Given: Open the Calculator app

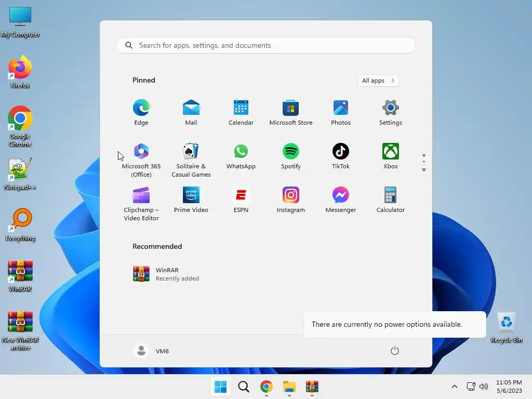Looking at the screenshot, I should click(391, 200).
